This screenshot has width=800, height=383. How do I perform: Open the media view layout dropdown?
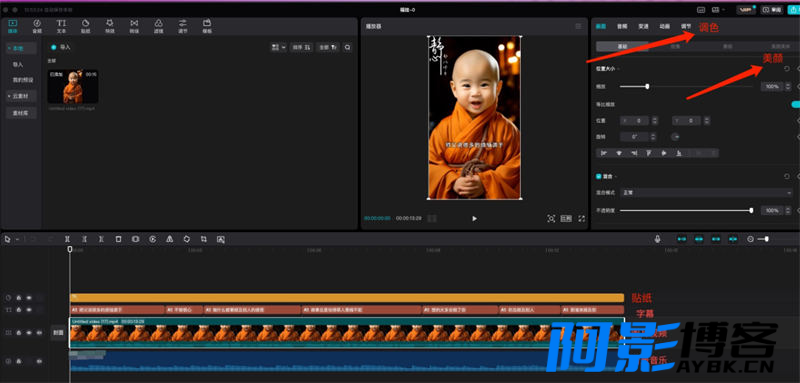click(279, 47)
